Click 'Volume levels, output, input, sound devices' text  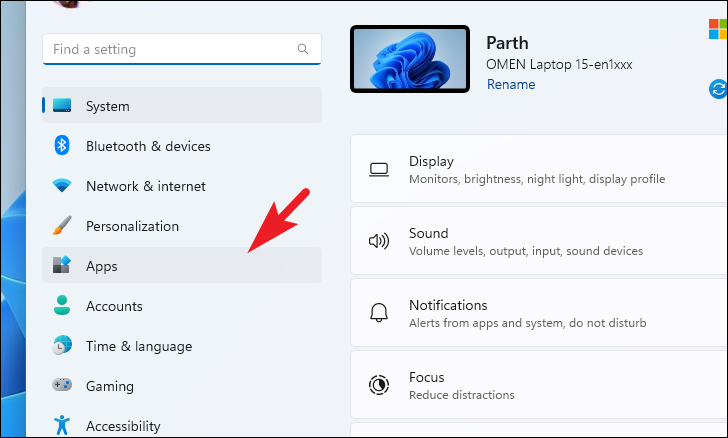(526, 251)
